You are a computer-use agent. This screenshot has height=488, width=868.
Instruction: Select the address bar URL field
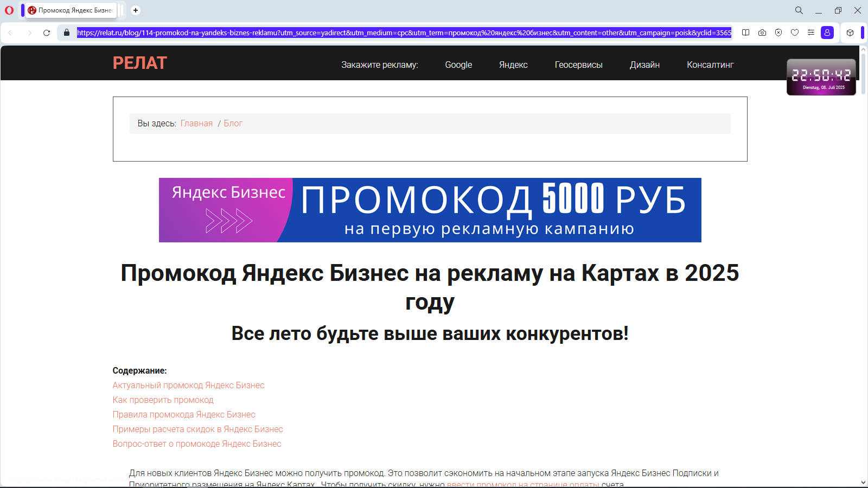404,33
